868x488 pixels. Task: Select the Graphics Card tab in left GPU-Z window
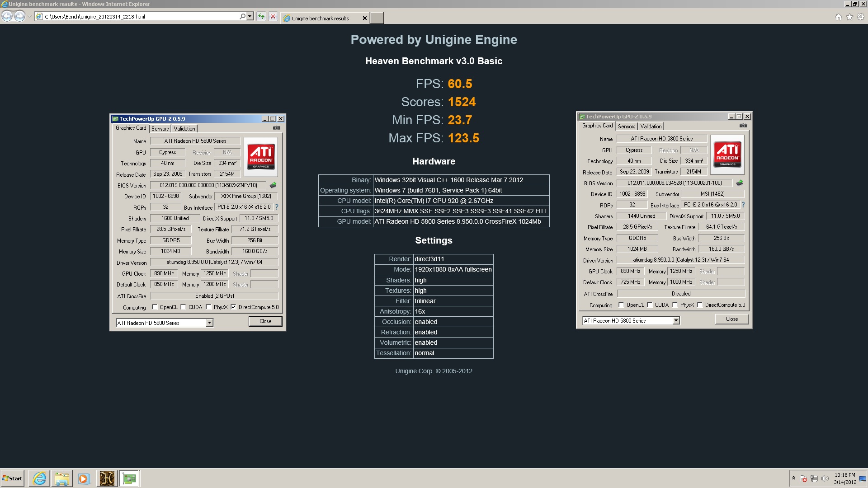point(131,128)
